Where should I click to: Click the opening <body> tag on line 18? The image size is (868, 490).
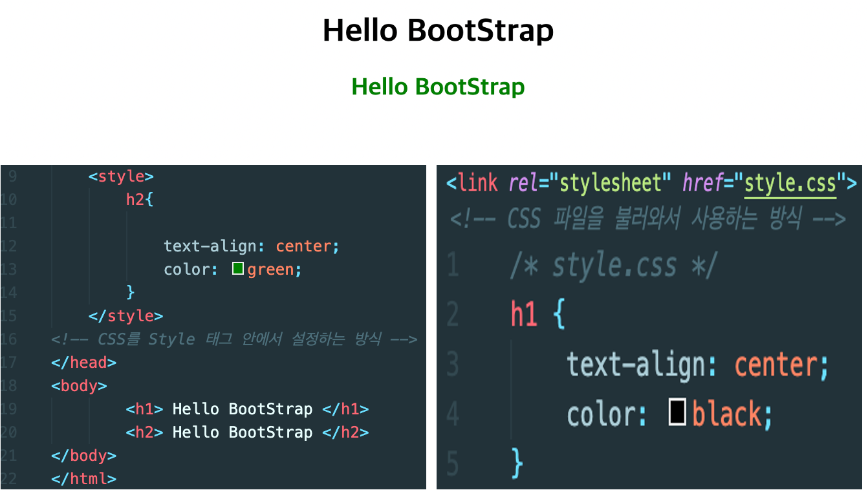pos(79,385)
